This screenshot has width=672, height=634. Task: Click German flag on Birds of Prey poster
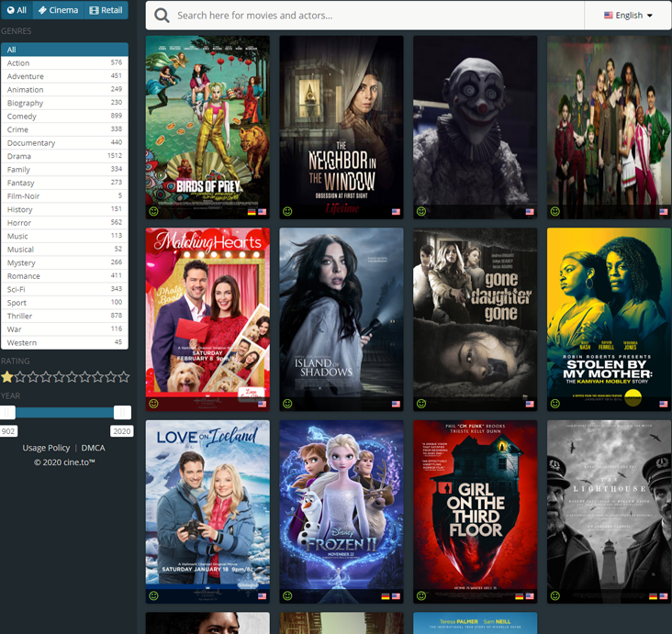252,212
